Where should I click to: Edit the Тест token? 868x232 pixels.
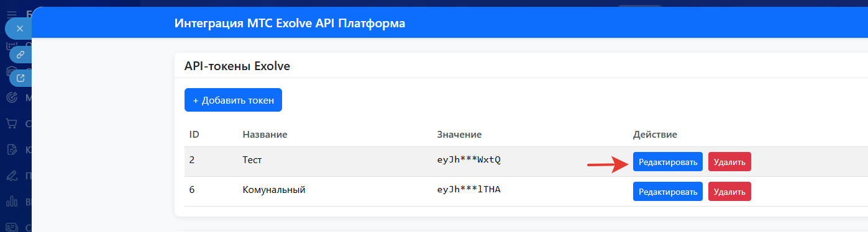click(x=668, y=161)
